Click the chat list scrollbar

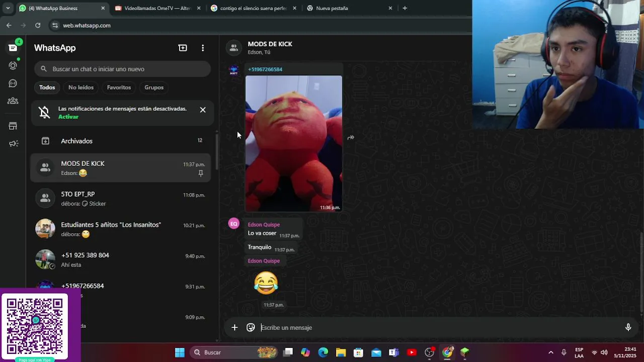tap(217, 151)
